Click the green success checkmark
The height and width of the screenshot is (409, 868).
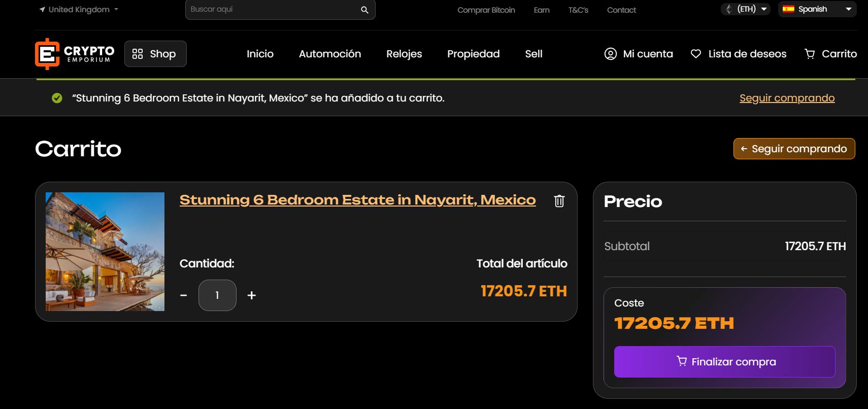pos(56,97)
